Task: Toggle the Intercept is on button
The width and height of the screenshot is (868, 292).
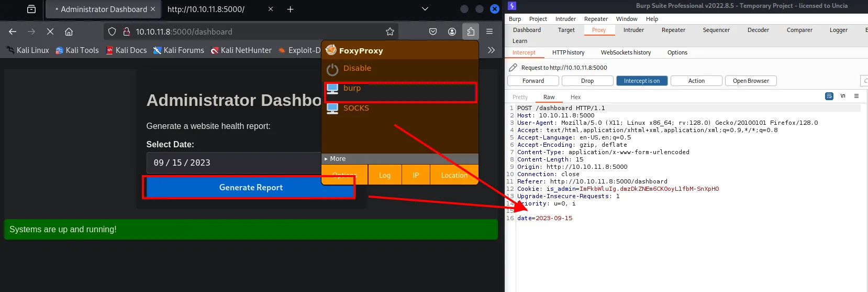Action: pos(642,81)
